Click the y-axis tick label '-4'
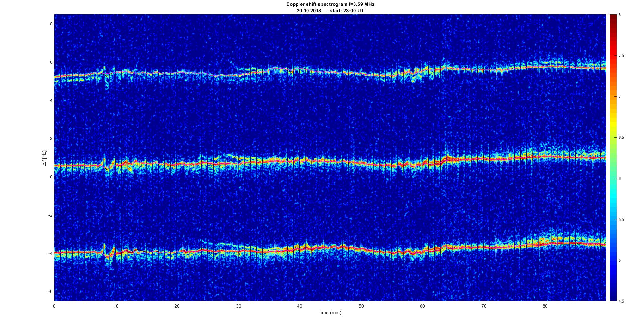The height and width of the screenshot is (323, 644). (51, 253)
